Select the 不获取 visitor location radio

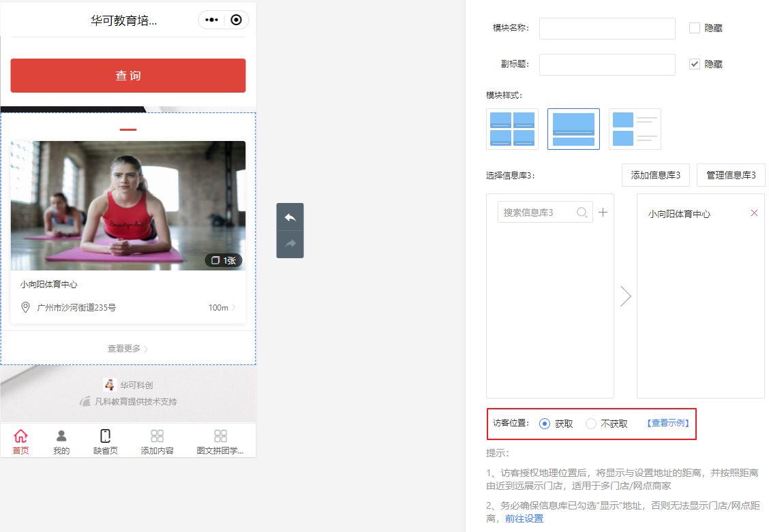point(591,424)
